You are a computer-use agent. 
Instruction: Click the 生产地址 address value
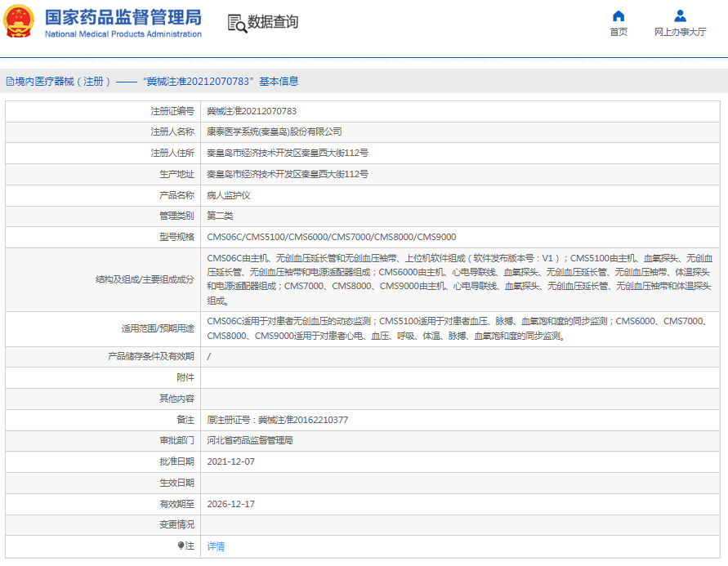coord(288,175)
